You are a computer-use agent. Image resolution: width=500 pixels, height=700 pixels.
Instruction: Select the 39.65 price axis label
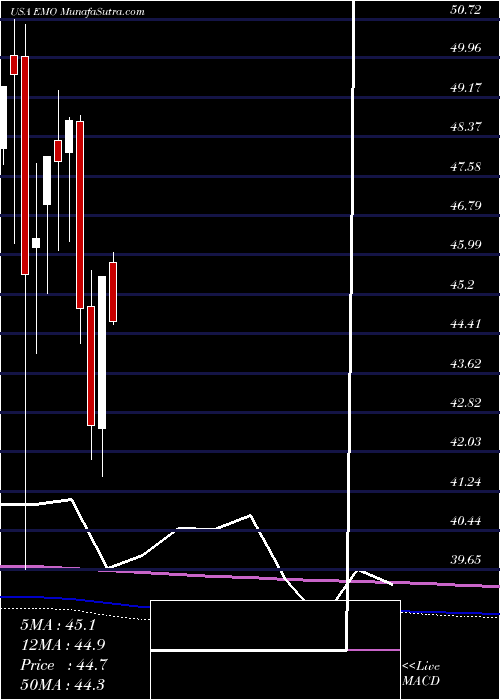pyautogui.click(x=466, y=560)
